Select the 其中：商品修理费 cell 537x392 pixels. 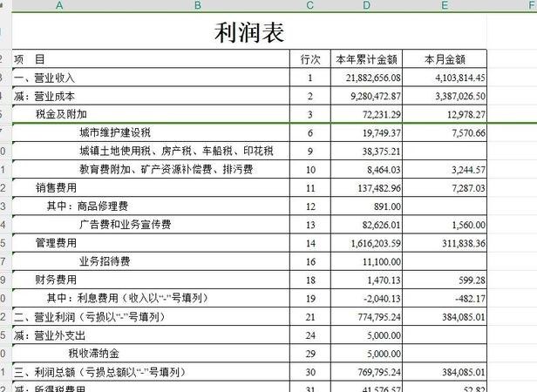[151, 206]
